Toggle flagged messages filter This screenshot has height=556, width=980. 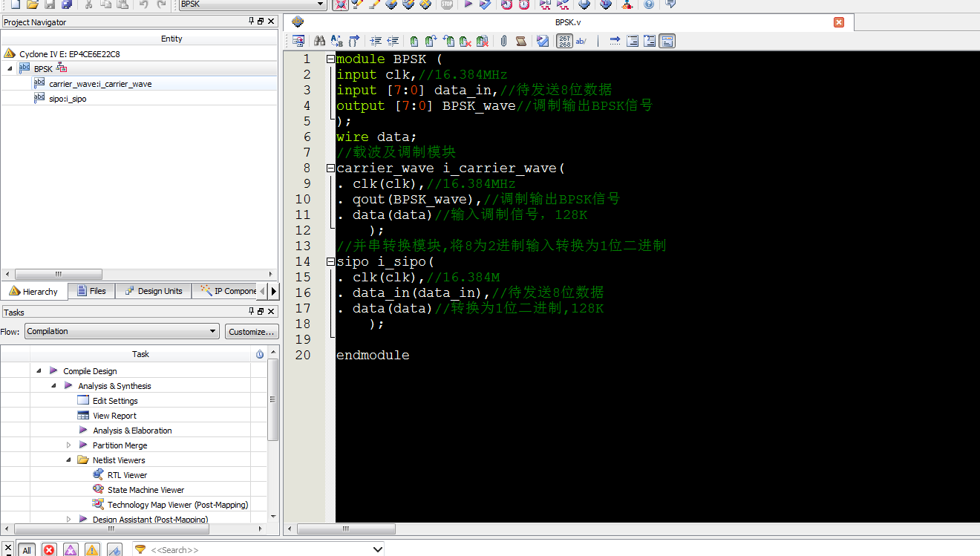pyautogui.click(x=114, y=550)
